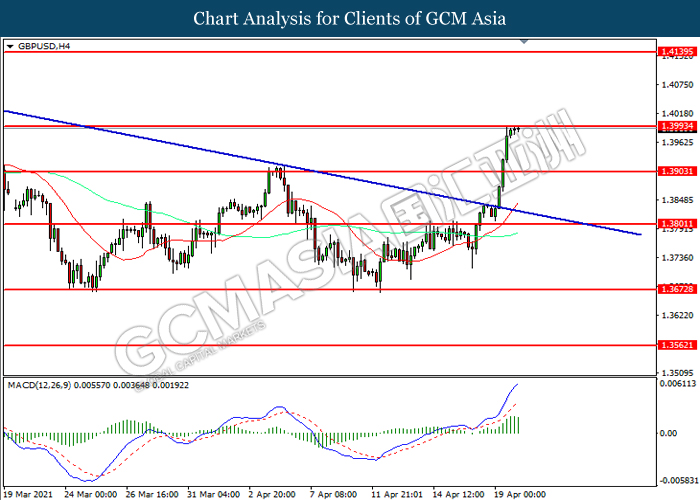The width and height of the screenshot is (700, 500).
Task: Select the 1.38011 red price level tag
Action: [x=677, y=224]
